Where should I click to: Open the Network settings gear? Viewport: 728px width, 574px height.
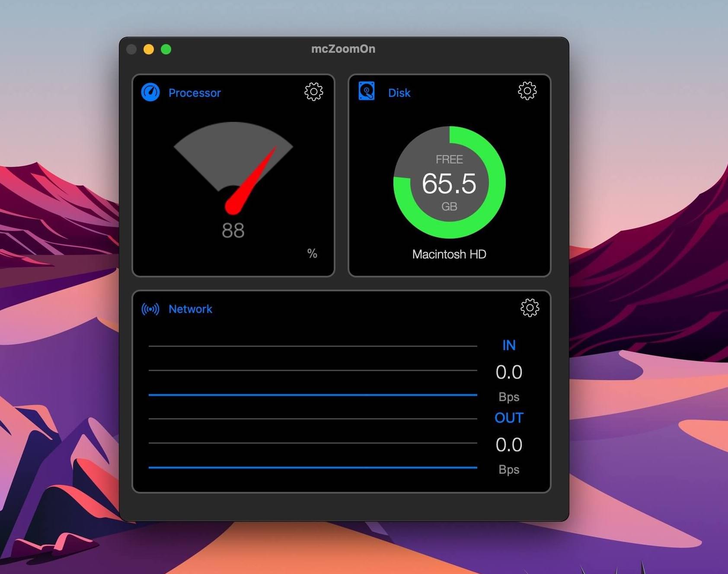click(x=530, y=308)
